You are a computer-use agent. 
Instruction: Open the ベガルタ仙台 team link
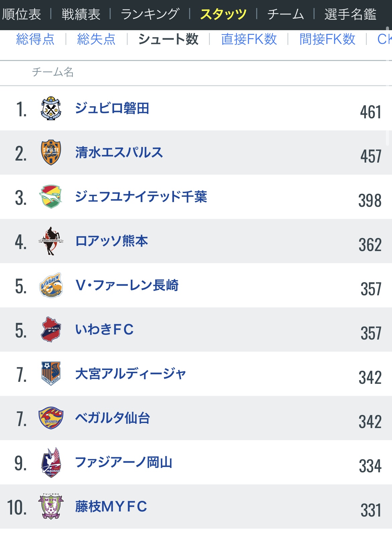point(112,418)
